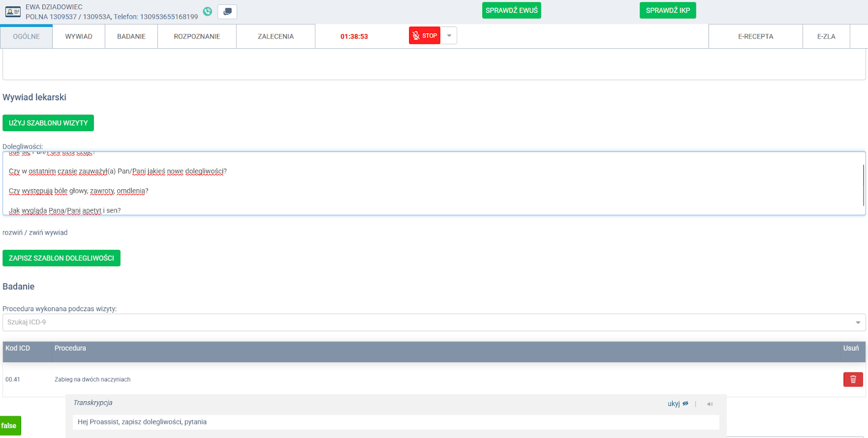
Task: Click UŻYJ SZABLONU WIZYTY button
Action: tap(48, 123)
